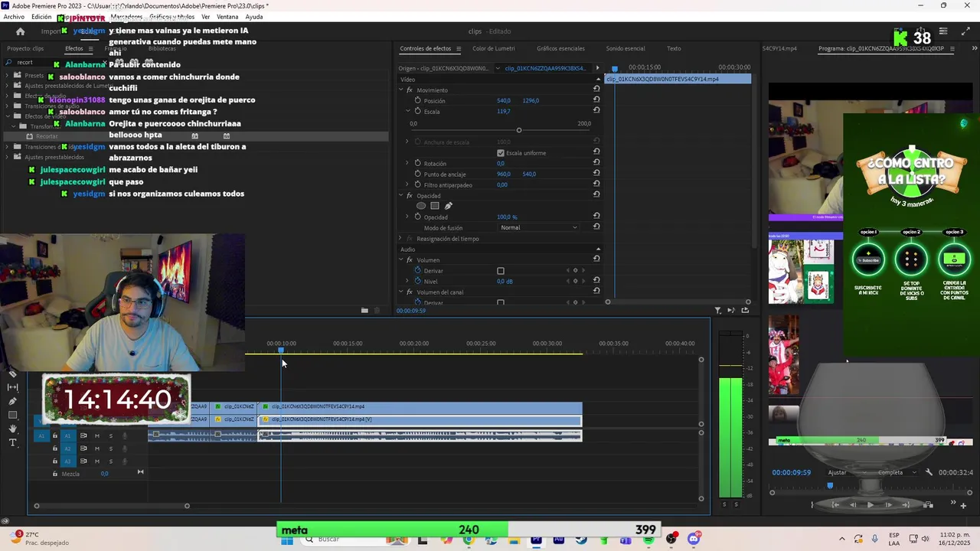Collapse the Movimiento effect group
980x551 pixels.
400,90
